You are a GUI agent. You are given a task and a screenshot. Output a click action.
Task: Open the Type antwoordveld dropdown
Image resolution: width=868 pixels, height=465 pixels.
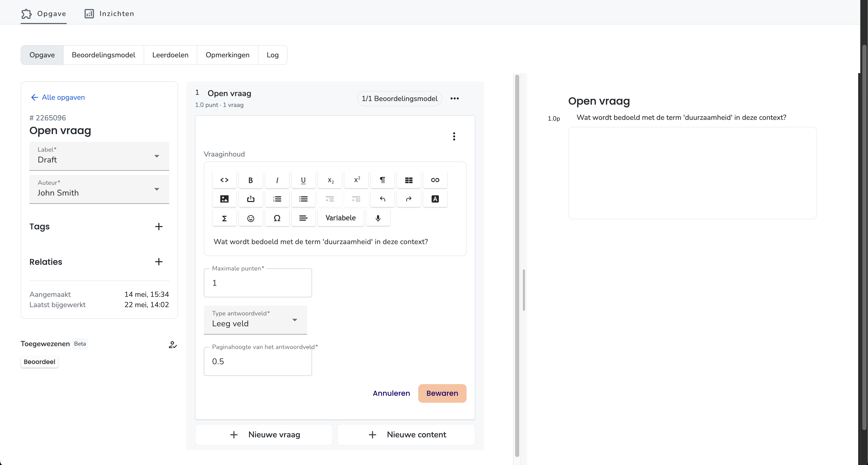[255, 320]
